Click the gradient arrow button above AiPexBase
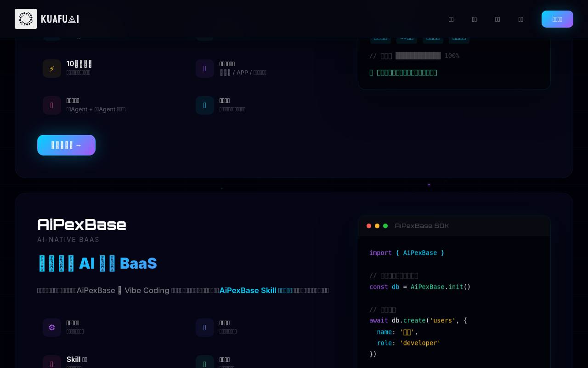This screenshot has height=368, width=588. 66,145
